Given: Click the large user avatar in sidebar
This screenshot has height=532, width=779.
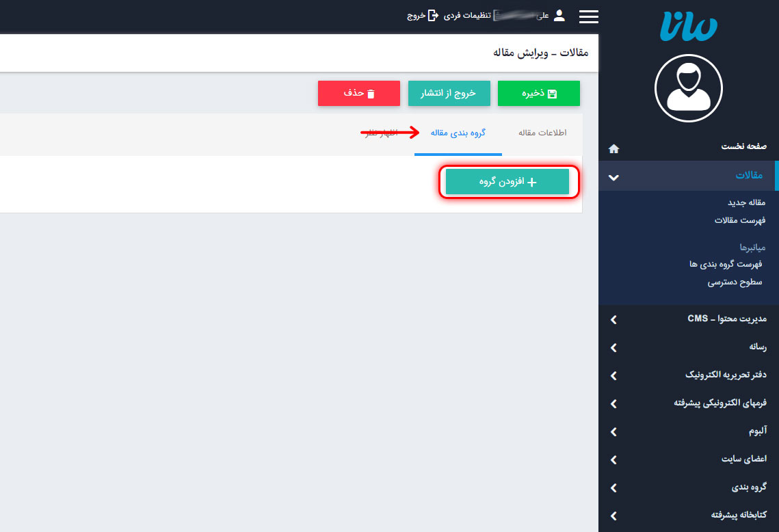Looking at the screenshot, I should coord(688,88).
